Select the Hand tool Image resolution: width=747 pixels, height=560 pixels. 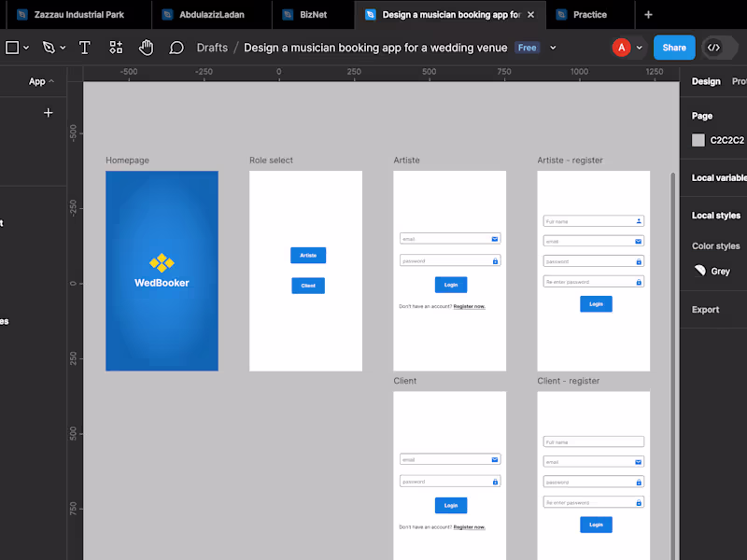[x=147, y=48]
